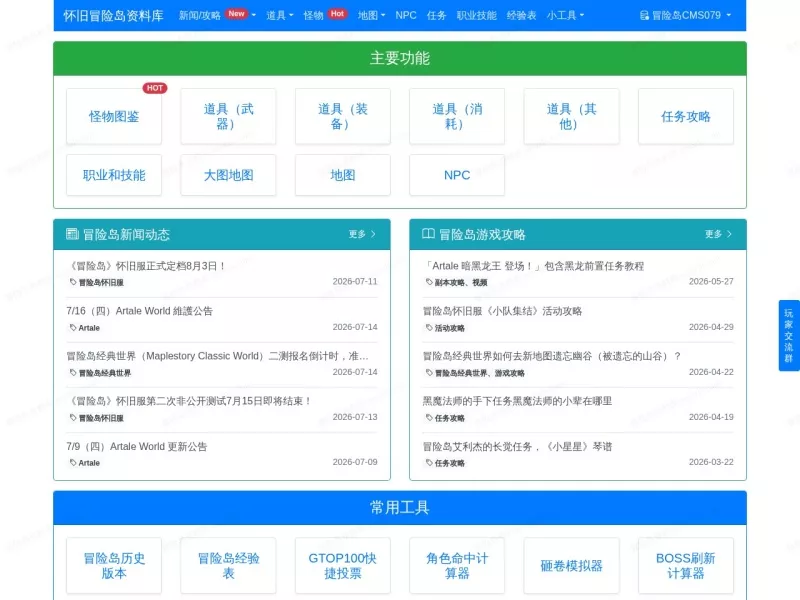Open the 玩家交流群 side tab
Viewport: 800px width, 600px height.
tap(789, 335)
